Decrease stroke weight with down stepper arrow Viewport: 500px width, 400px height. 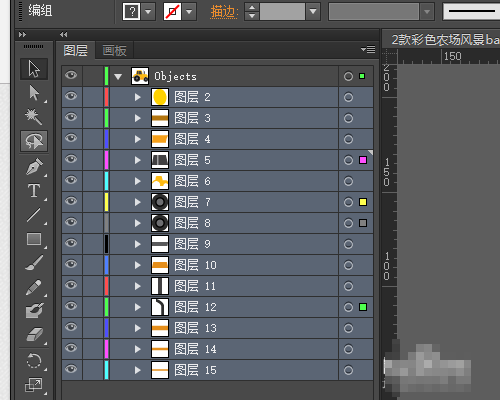[252, 16]
